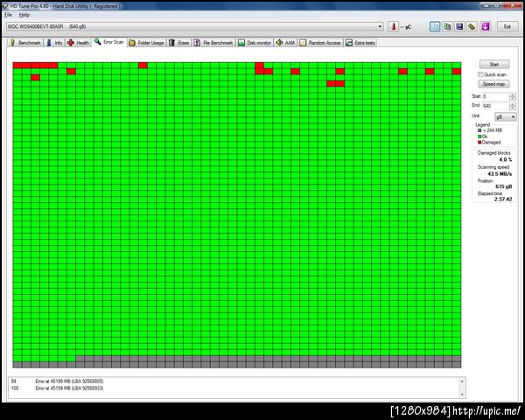Click the End position input field

click(495, 106)
